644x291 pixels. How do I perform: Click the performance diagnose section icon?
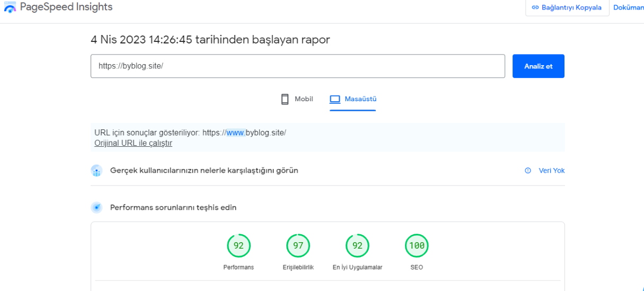[96, 207]
